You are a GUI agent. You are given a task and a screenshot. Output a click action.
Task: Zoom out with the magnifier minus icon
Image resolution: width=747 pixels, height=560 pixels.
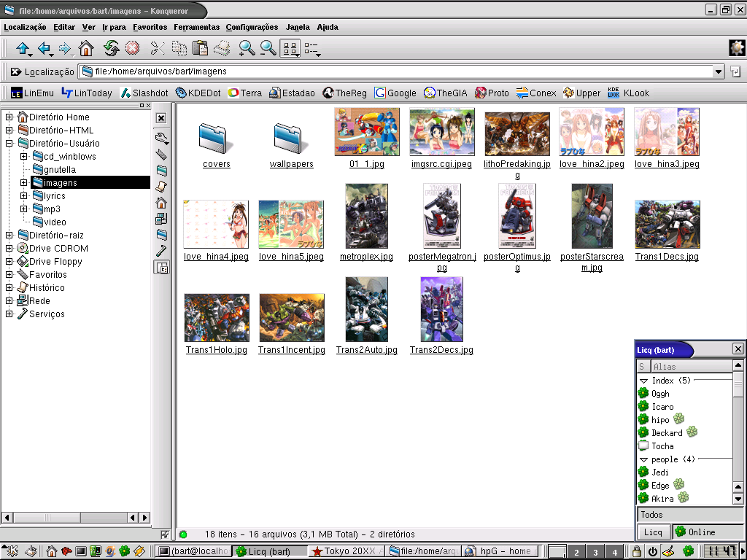coord(268,48)
